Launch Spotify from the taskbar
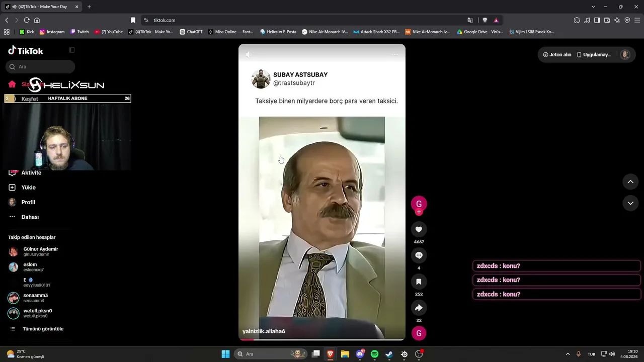This screenshot has width=644, height=362. [x=374, y=354]
